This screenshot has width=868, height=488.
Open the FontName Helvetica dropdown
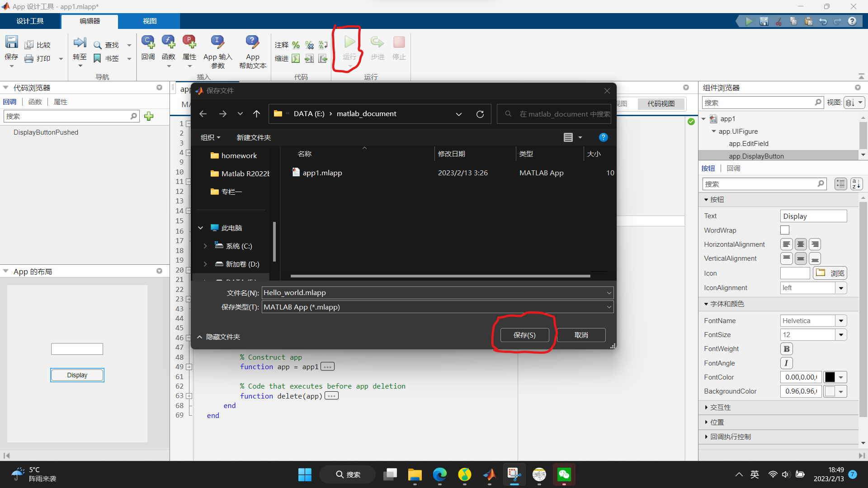coord(841,320)
